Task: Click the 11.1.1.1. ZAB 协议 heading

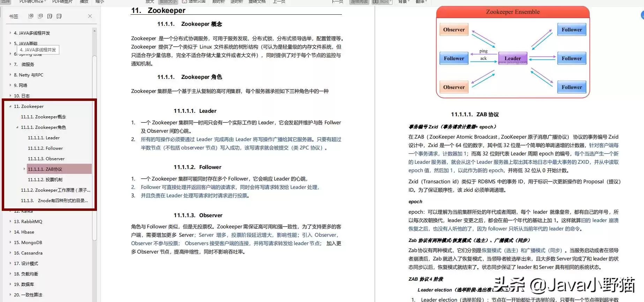Action: point(475,115)
